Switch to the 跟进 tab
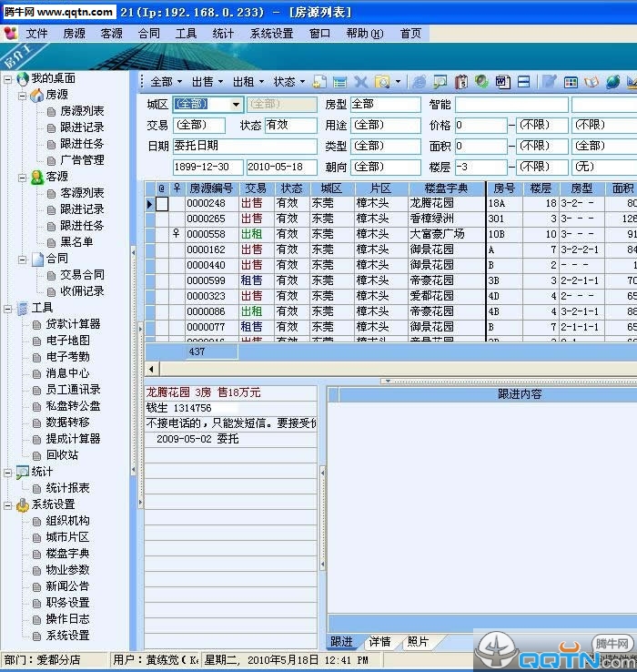Viewport: 637px width, 672px height. (341, 642)
